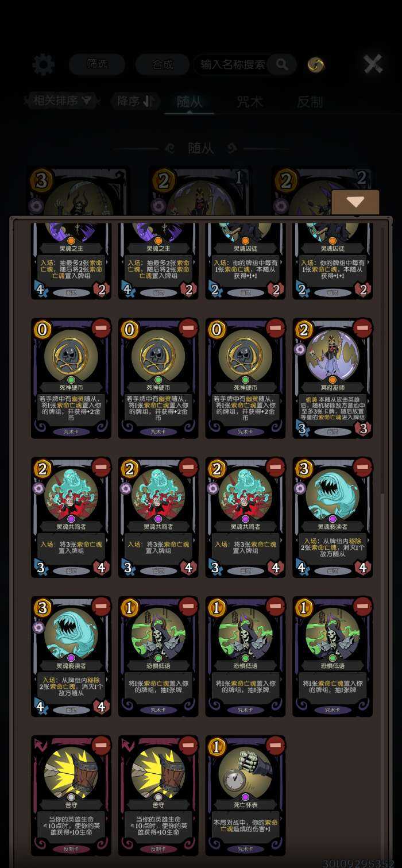Viewport: 402px width, 868px height.
Task: Remove the first 苦守 counter card
Action: (100, 745)
